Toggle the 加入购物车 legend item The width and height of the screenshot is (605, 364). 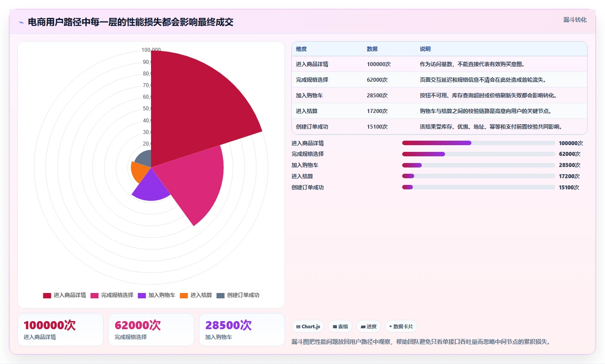pos(156,295)
